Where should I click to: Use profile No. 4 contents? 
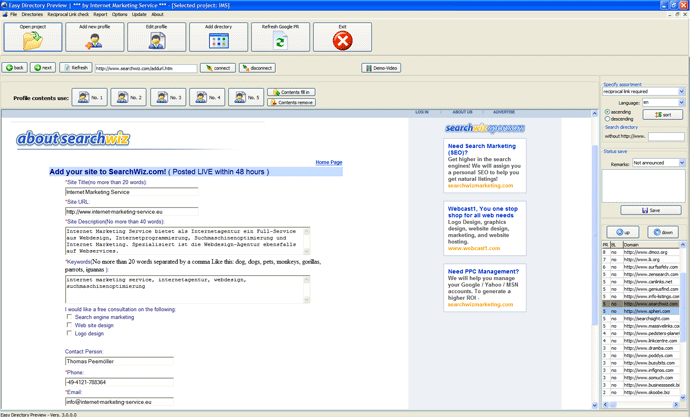click(x=207, y=98)
